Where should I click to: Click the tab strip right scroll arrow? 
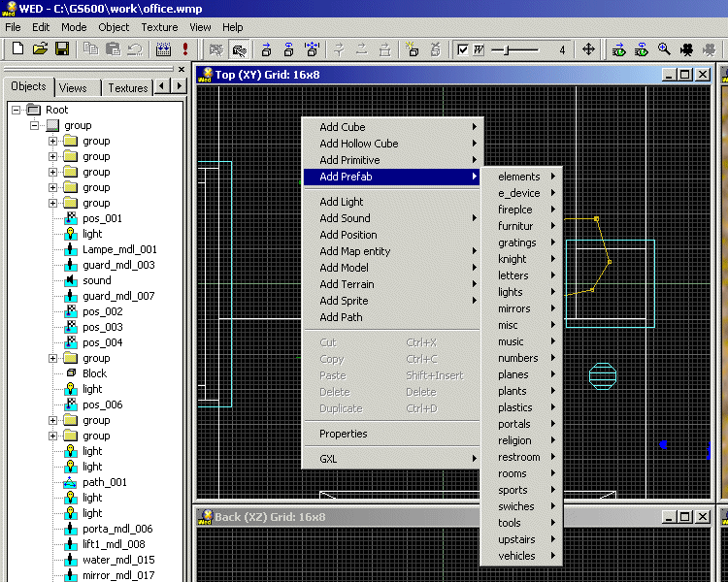(178, 86)
